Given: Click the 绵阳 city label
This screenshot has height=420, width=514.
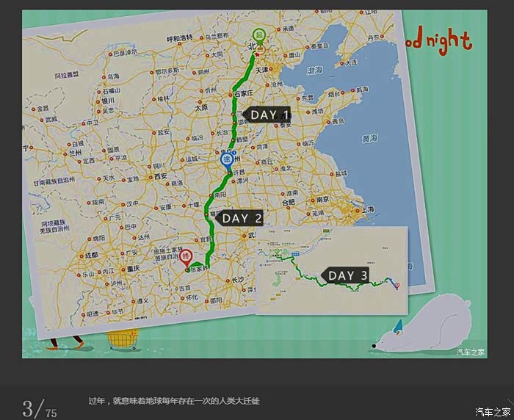Looking at the screenshot, I should [98, 238].
